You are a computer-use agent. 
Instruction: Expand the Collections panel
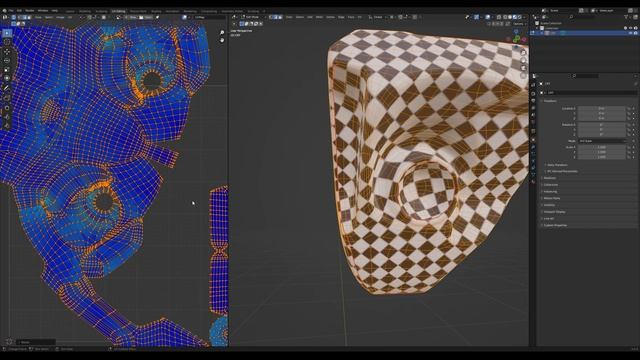pyautogui.click(x=550, y=185)
